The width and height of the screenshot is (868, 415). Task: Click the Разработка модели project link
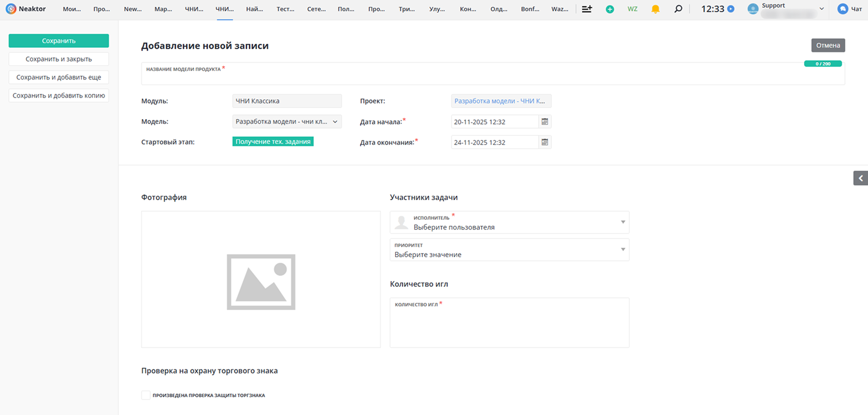tap(500, 101)
